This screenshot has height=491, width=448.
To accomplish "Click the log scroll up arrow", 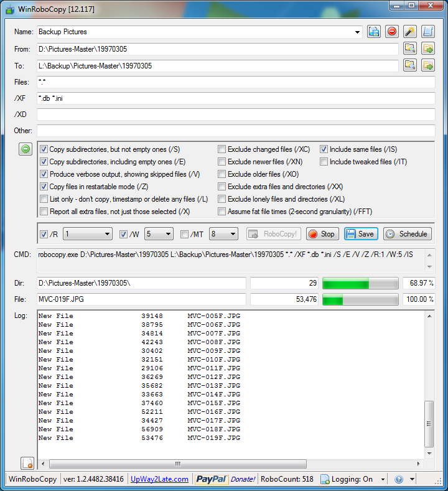I will coord(429,316).
